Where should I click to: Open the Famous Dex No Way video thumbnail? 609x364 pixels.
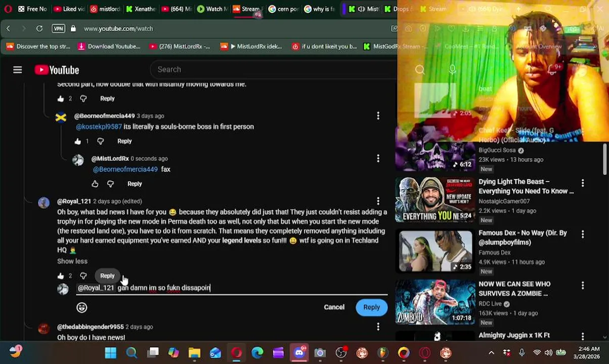435,251
